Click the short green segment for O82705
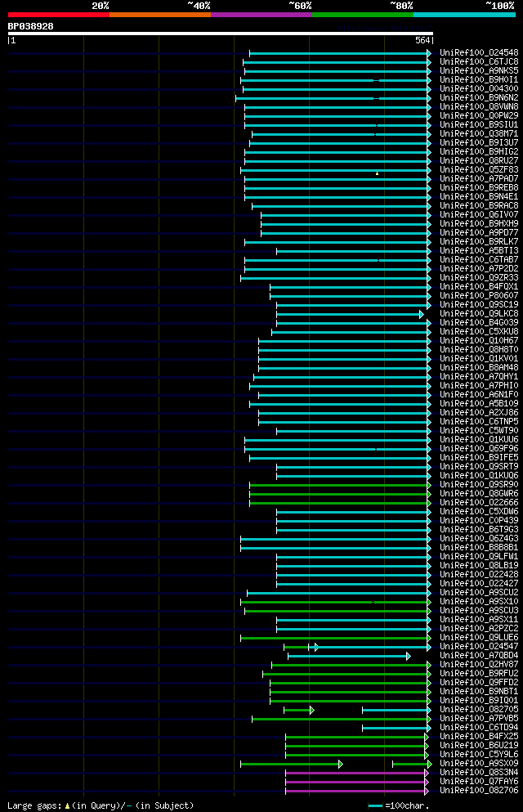The height and width of the screenshot is (812, 523). tap(298, 710)
